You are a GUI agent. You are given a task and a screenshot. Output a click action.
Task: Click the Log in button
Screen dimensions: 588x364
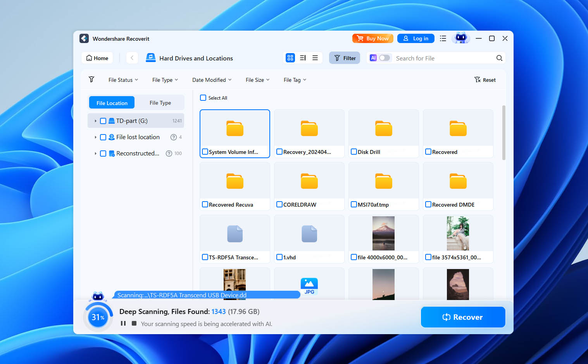(416, 38)
